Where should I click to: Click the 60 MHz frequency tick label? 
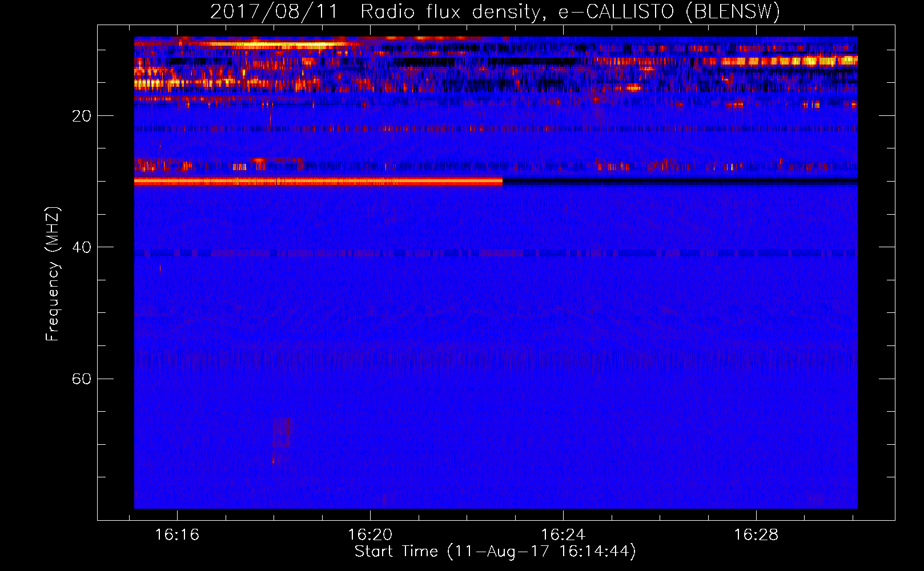pyautogui.click(x=82, y=379)
